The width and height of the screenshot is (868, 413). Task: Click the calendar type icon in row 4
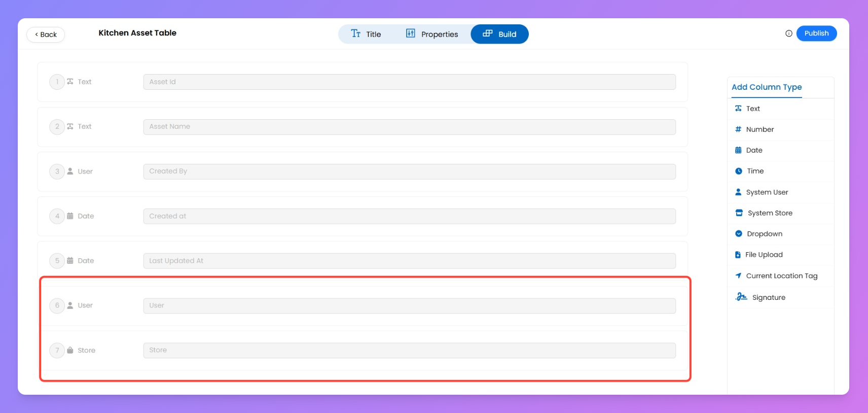tap(70, 216)
